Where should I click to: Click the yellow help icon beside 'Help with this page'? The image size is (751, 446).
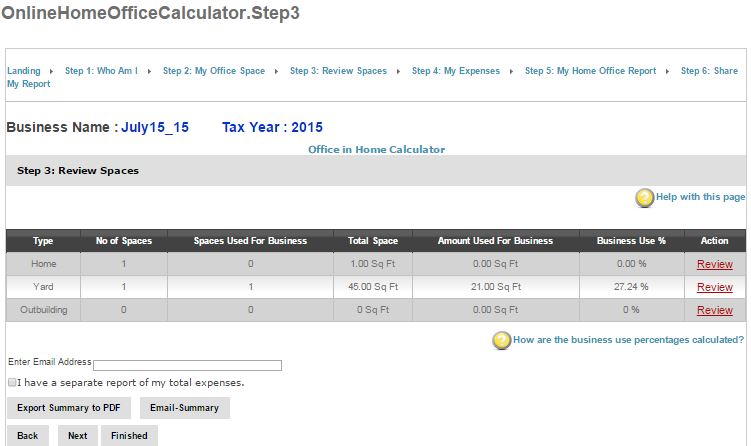[x=645, y=198]
